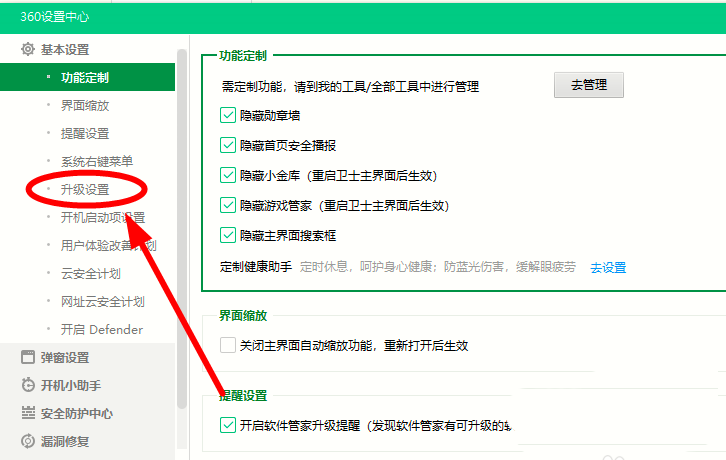Click the gear icon beside 基本设置
Image resolution: width=726 pixels, height=460 pixels.
click(x=28, y=49)
